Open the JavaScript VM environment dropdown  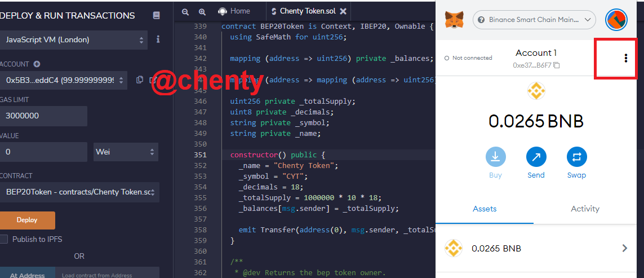(73, 40)
